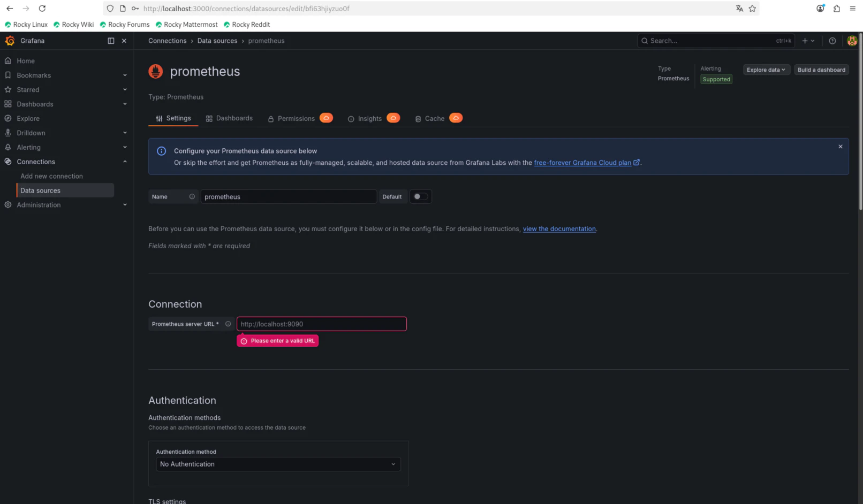
Task: Reload the page in the browser
Action: click(x=42, y=9)
